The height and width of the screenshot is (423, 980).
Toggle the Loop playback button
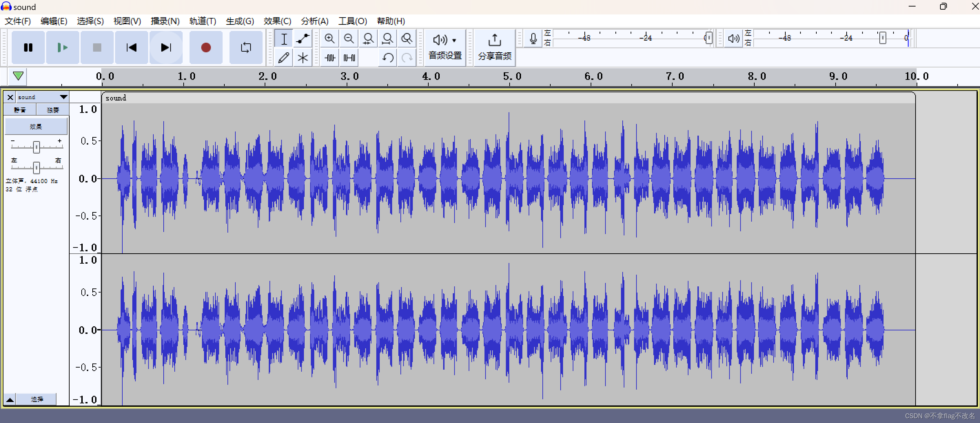246,47
